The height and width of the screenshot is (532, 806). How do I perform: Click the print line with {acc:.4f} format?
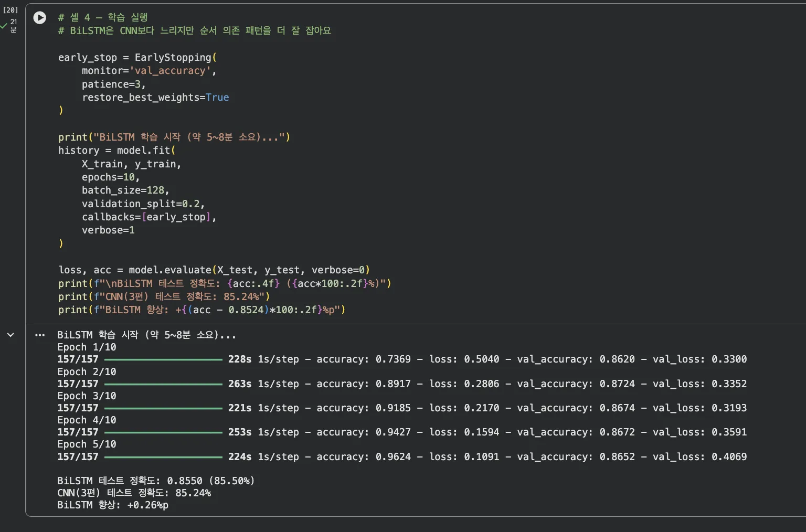(225, 283)
